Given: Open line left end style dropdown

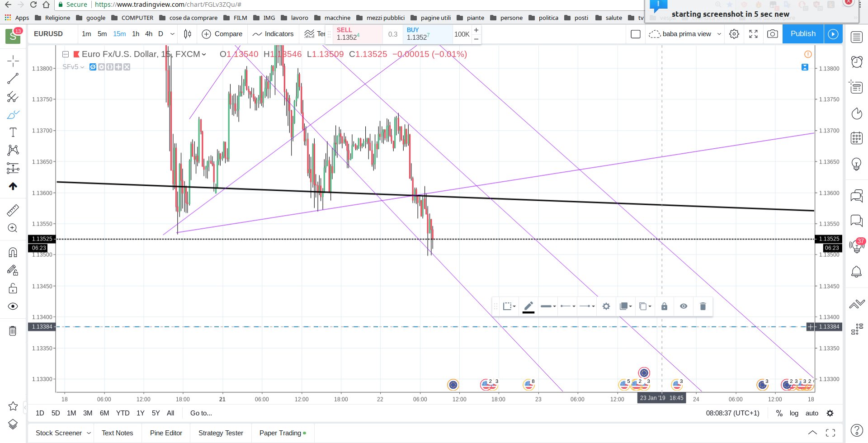Looking at the screenshot, I should pos(567,306).
